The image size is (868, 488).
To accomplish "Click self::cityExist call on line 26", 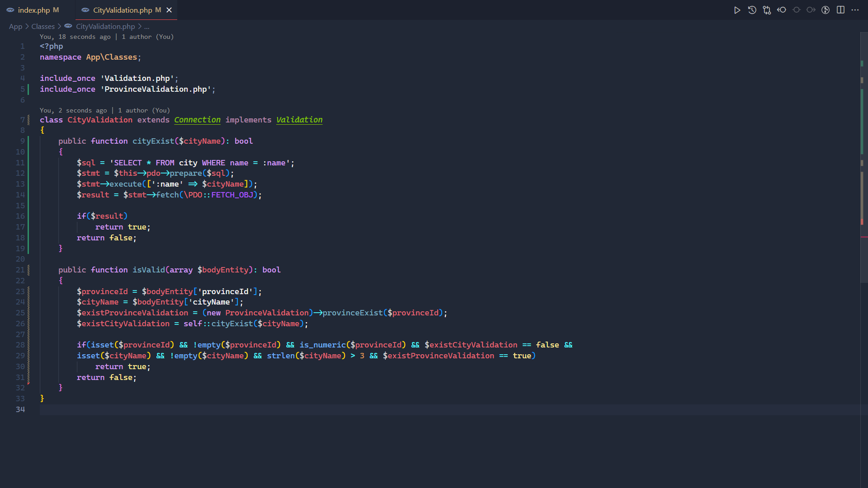I will point(218,324).
